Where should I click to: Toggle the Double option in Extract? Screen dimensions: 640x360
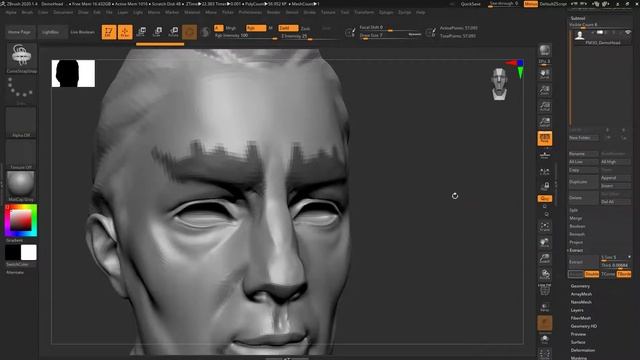click(x=591, y=274)
